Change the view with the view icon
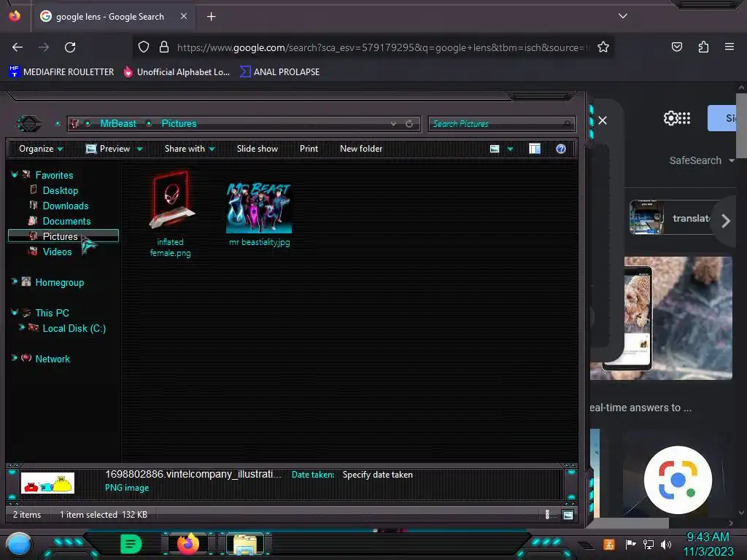 pyautogui.click(x=495, y=149)
